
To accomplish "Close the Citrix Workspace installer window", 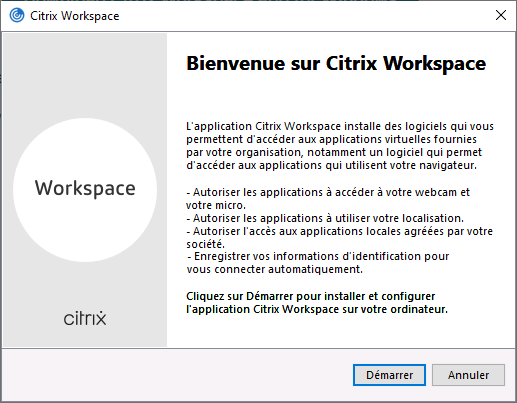I will tap(501, 15).
